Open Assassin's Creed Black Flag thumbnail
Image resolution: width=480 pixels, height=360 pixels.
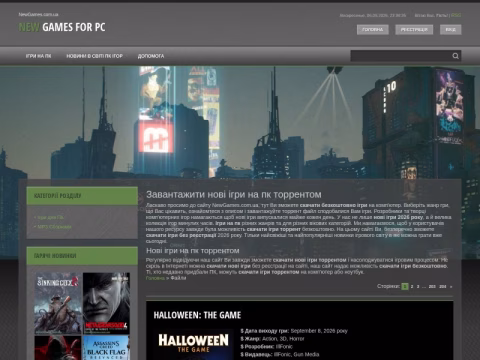(x=106, y=348)
